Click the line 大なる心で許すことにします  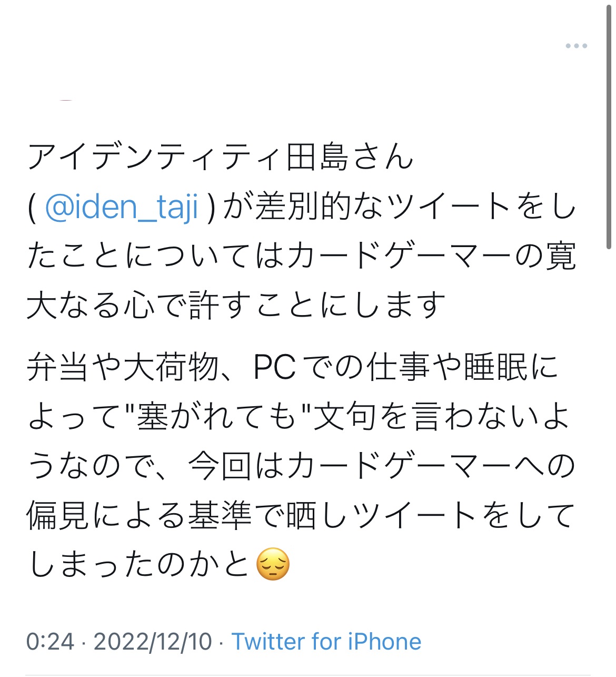click(x=236, y=306)
